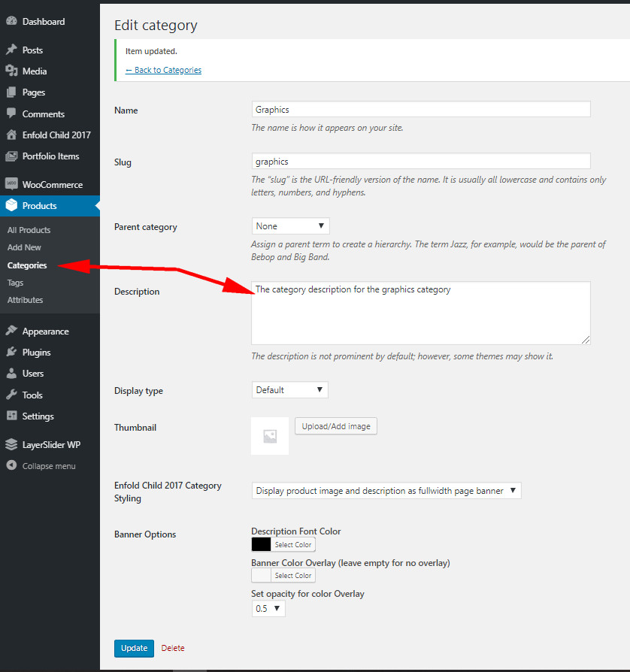Viewport: 630px width, 672px height.
Task: Follow the Back to Categories link
Action: pos(163,70)
